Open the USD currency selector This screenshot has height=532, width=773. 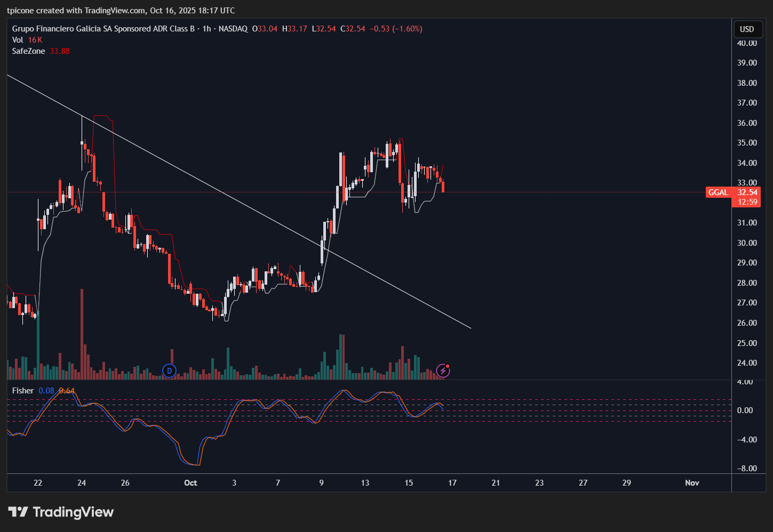[747, 29]
